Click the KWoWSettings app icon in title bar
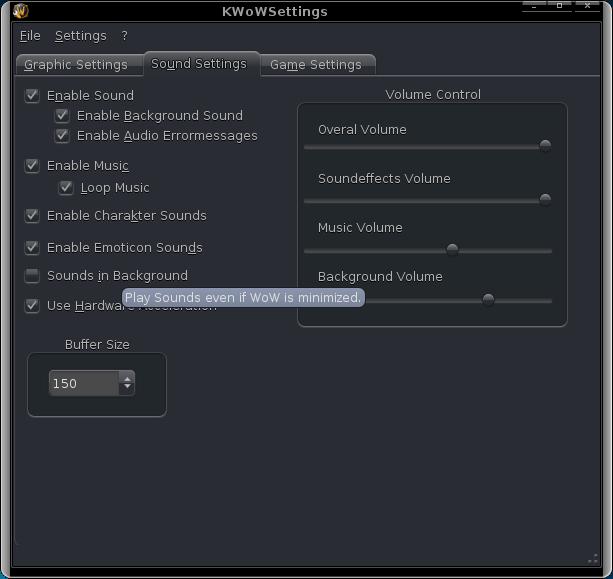This screenshot has width=613, height=579. [x=20, y=11]
